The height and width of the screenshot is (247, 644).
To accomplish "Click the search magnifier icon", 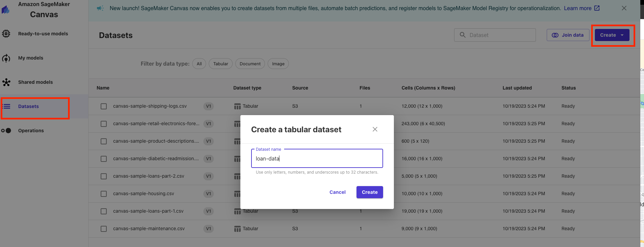I will pos(463,35).
